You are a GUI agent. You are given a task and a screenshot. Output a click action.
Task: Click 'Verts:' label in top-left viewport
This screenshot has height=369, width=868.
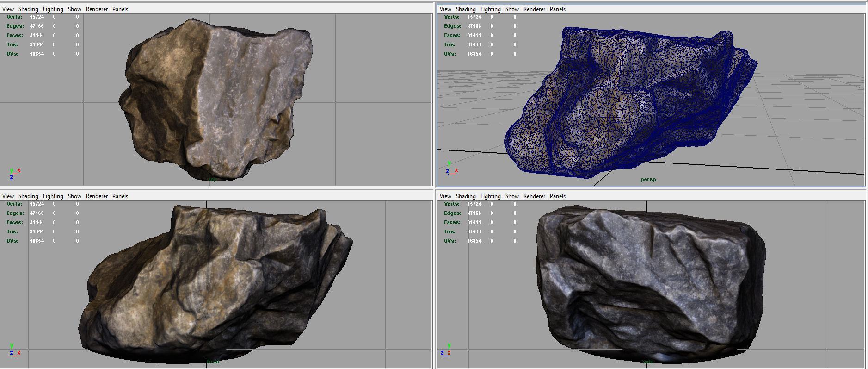(14, 17)
